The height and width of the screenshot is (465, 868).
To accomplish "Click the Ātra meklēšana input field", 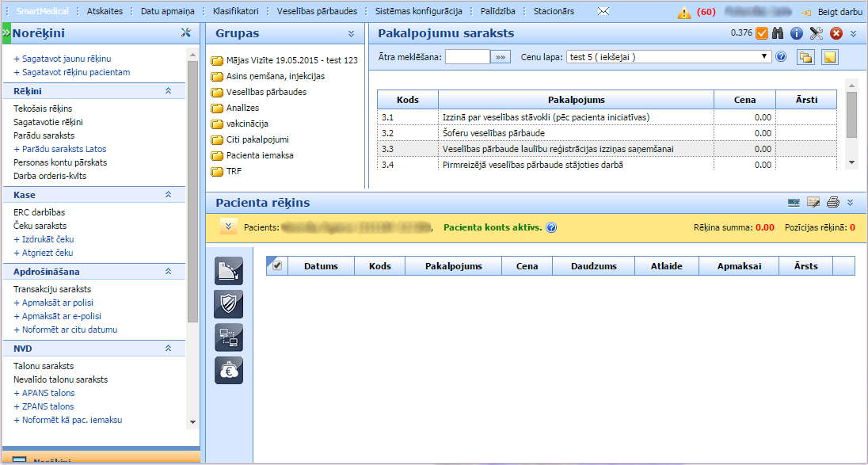I will [x=467, y=57].
